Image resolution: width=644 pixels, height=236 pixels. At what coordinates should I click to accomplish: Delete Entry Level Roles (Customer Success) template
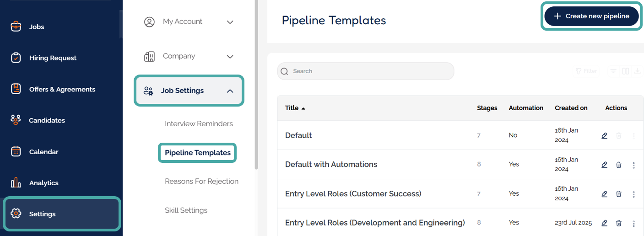tap(618, 194)
